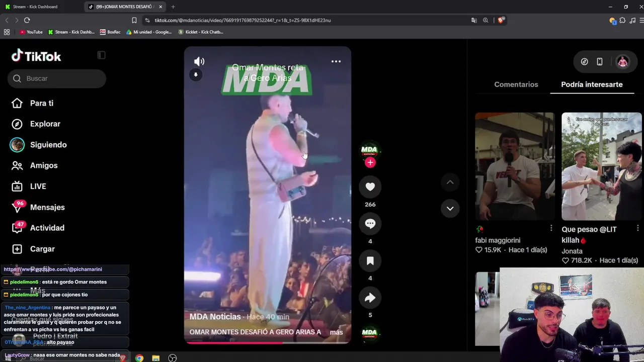644x362 pixels.
Task: Open MDA Noticias profile avatar
Action: [x=370, y=149]
